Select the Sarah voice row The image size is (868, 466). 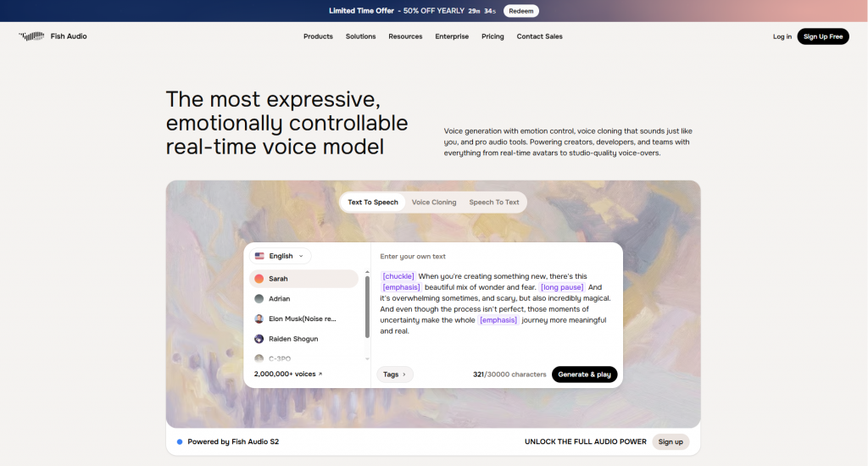(x=304, y=279)
